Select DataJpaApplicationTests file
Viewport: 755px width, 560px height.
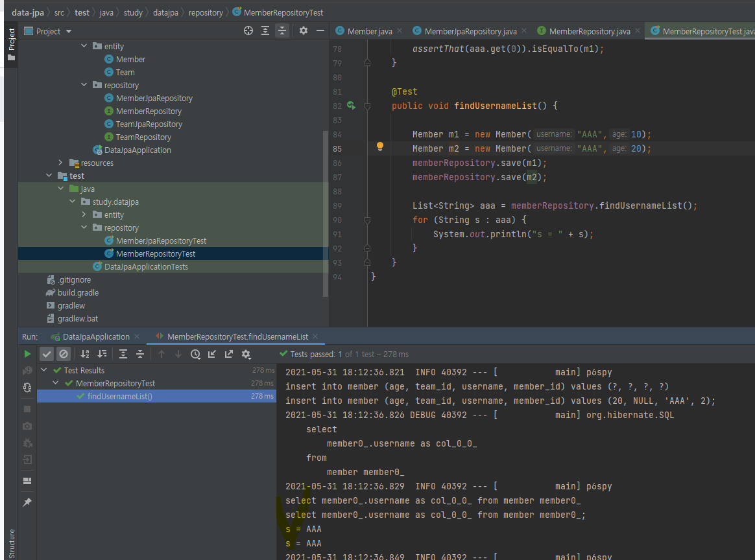tap(146, 266)
